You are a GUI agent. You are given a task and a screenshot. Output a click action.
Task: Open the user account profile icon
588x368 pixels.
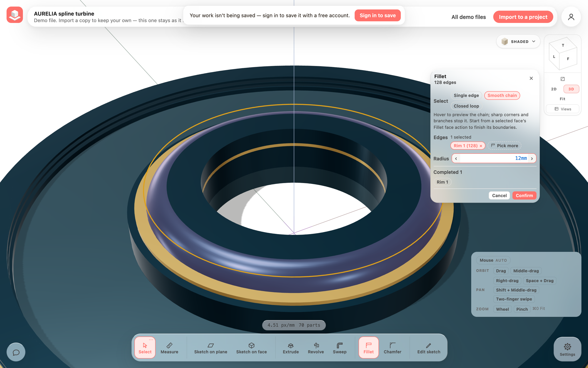(571, 17)
